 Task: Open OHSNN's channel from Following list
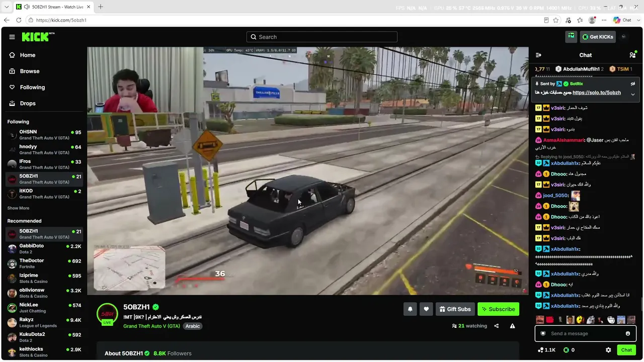click(43, 135)
